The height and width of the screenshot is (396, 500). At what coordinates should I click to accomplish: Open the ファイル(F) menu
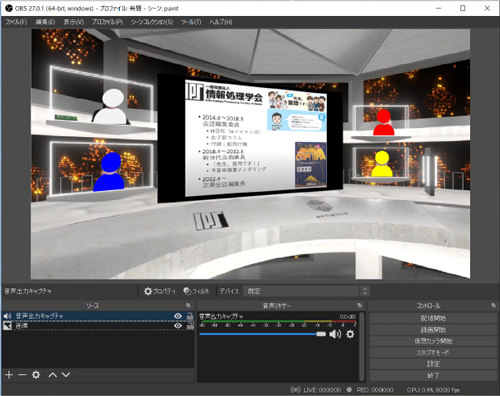point(16,22)
